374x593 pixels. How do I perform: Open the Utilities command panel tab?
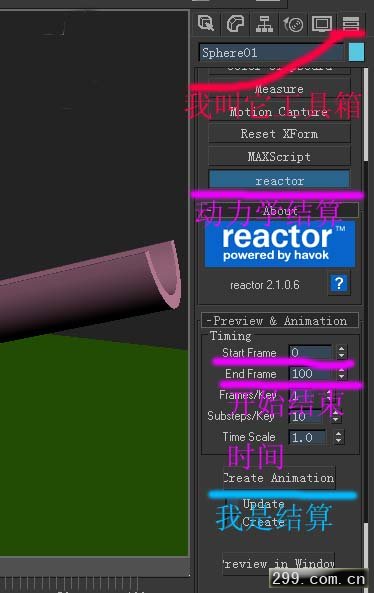[x=351, y=24]
